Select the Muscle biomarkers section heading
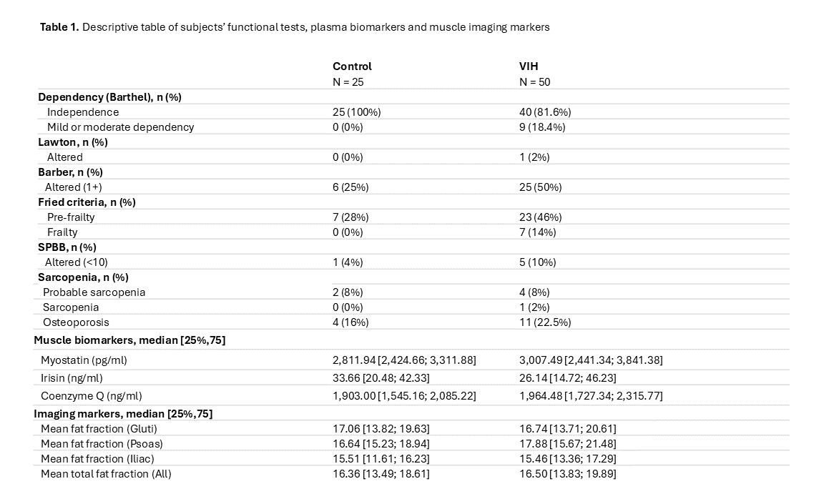Viewport: 829px width, 504px height. 129,341
